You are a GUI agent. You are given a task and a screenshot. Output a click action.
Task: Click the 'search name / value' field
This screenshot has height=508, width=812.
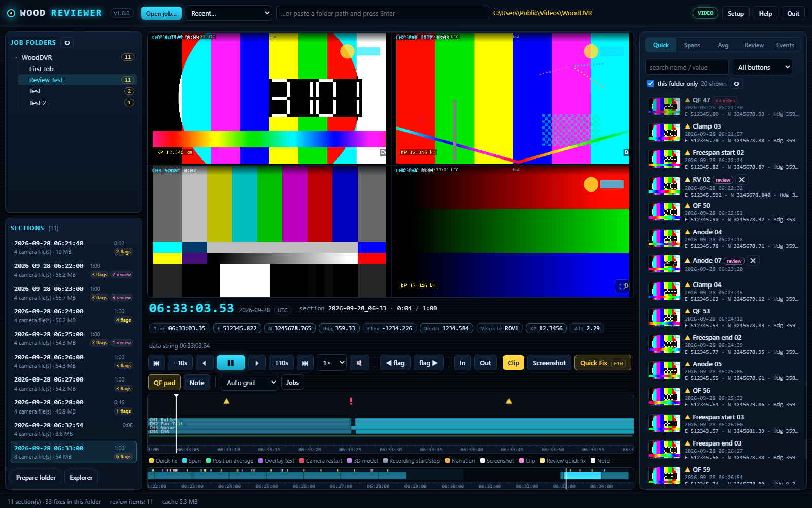click(x=687, y=67)
